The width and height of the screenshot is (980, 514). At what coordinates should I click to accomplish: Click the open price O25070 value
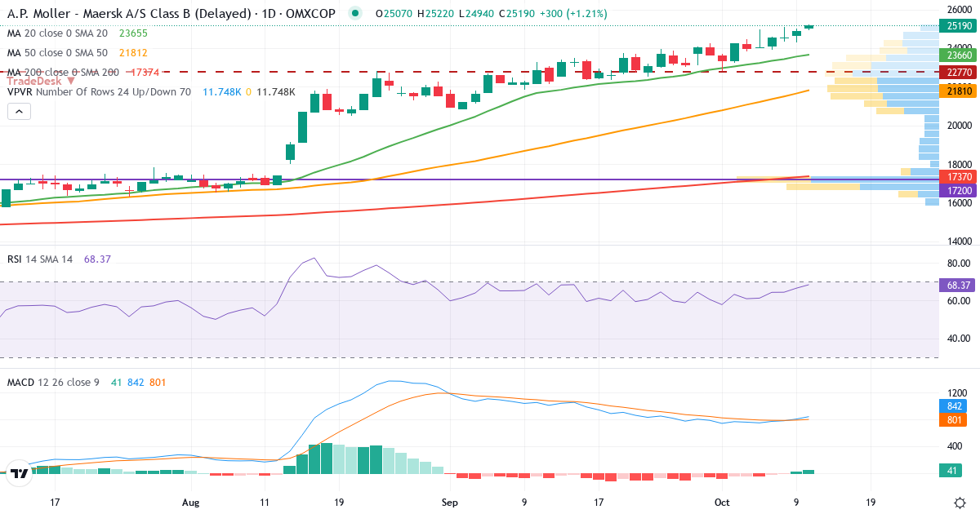pyautogui.click(x=394, y=14)
